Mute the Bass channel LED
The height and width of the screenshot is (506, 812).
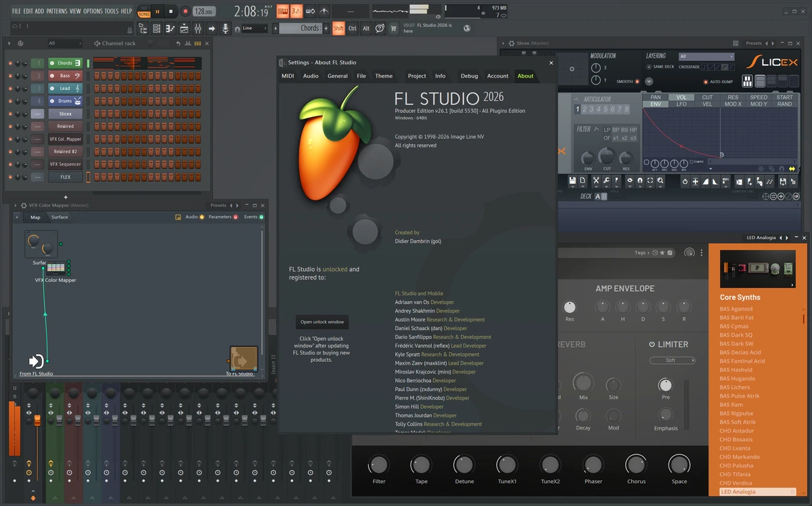pos(10,76)
